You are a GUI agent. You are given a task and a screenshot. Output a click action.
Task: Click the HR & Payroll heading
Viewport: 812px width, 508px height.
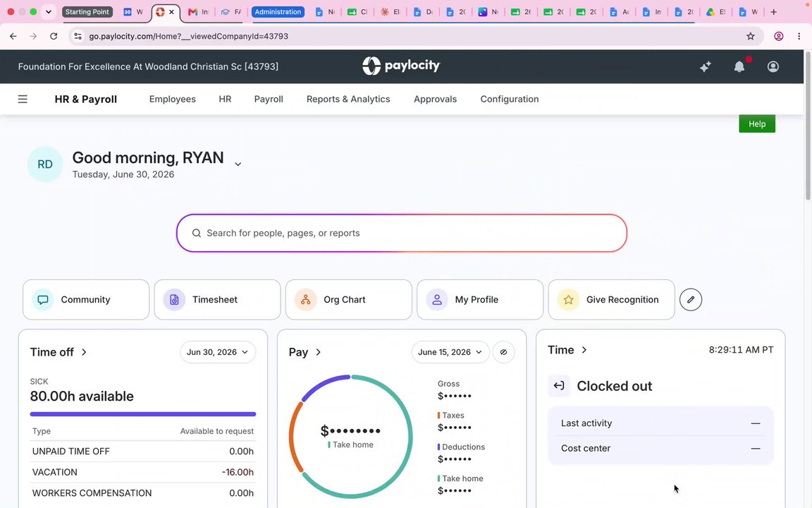[x=86, y=99]
